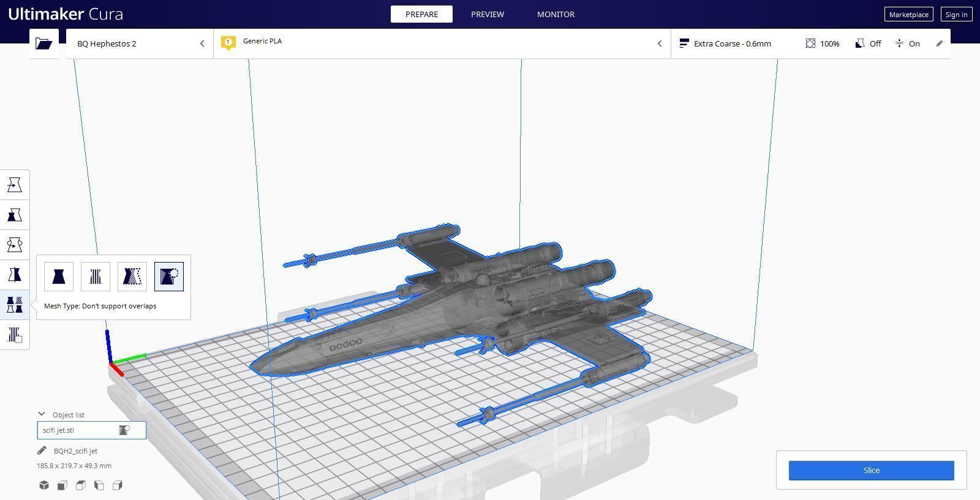Click Sign in button
The image size is (980, 500).
coord(956,15)
